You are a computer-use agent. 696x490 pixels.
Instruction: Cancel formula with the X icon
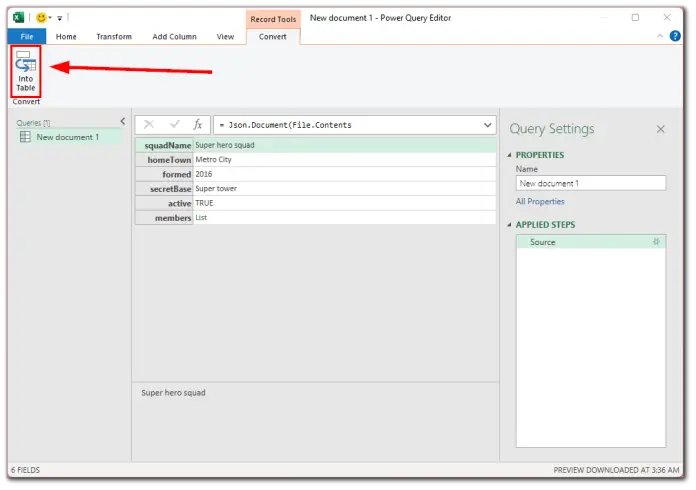149,125
